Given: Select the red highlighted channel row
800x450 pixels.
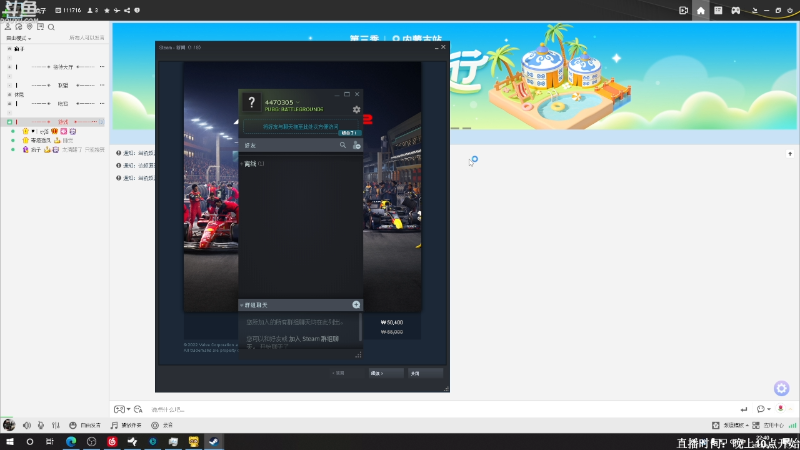Looking at the screenshot, I should 55,122.
